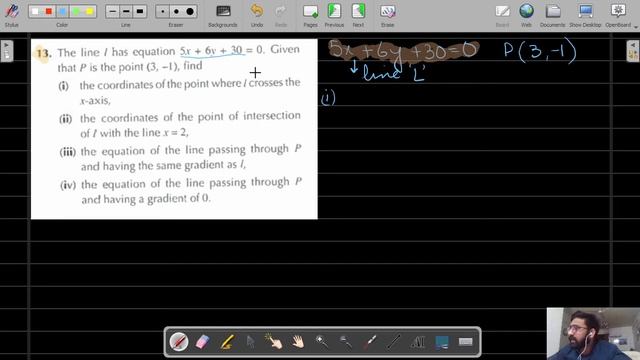The width and height of the screenshot is (640, 360).
Task: Go to the Next page
Action: 358,15
